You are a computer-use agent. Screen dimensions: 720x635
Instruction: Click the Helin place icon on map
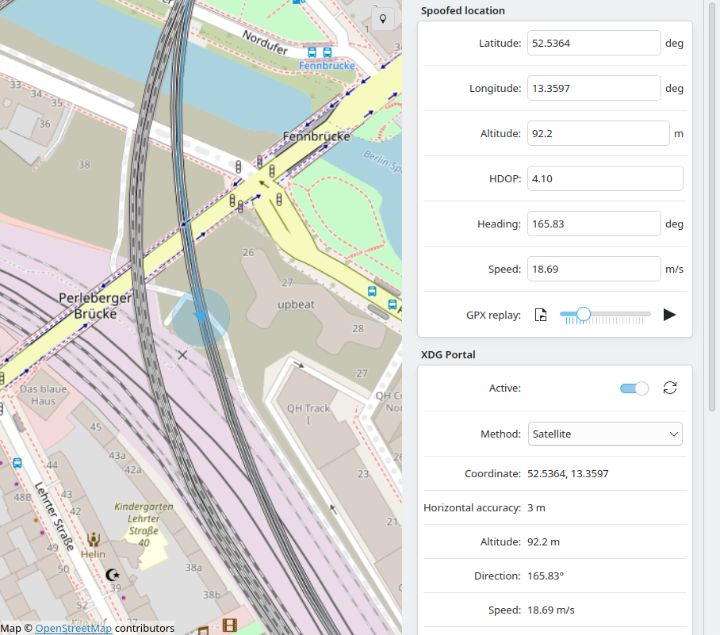93,539
